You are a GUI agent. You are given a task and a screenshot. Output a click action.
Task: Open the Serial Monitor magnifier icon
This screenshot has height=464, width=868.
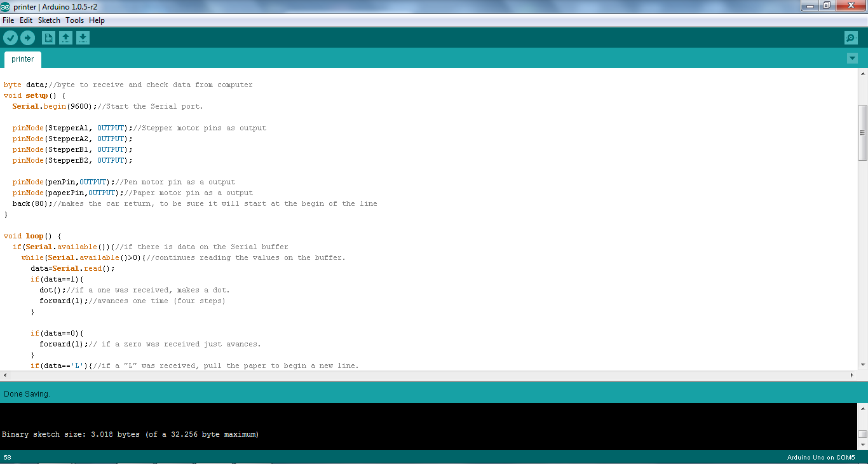(851, 38)
